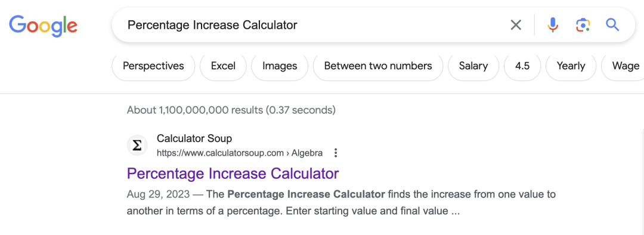Click the blue magnifying glass search icon
The height and width of the screenshot is (235, 644).
point(612,25)
